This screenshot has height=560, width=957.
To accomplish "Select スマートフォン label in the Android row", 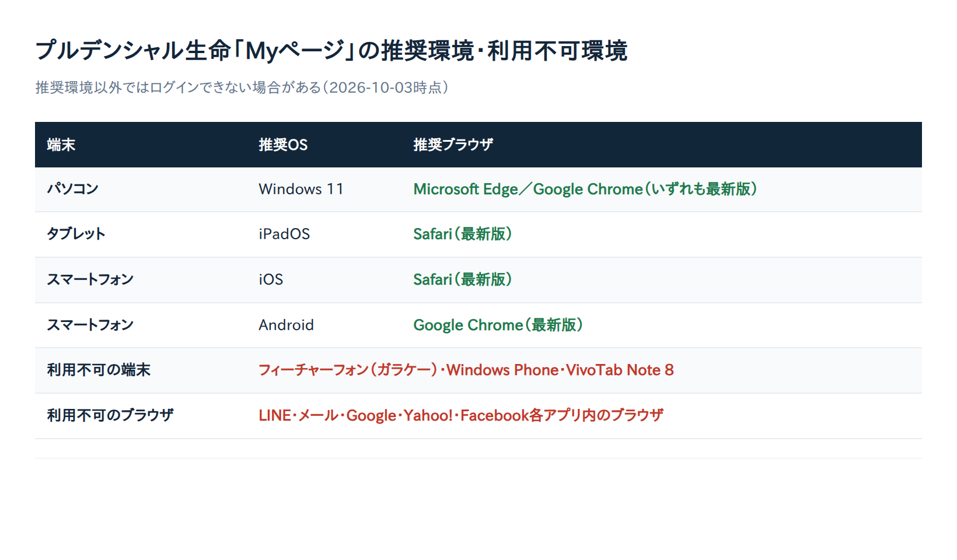I will pyautogui.click(x=90, y=325).
